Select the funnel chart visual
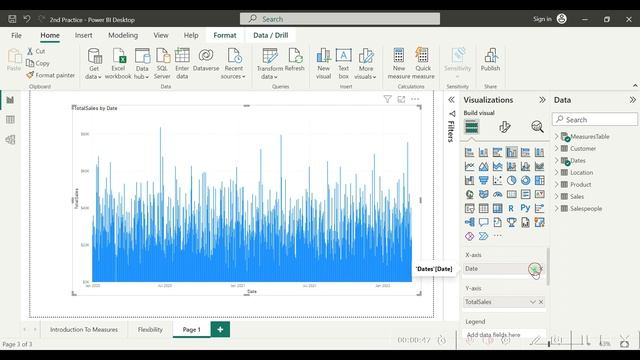 click(483, 180)
